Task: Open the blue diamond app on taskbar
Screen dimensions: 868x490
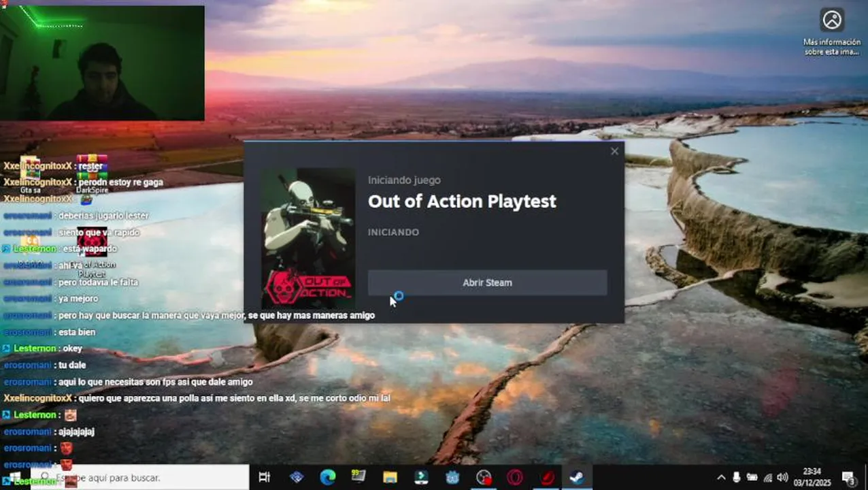Action: [x=297, y=478]
